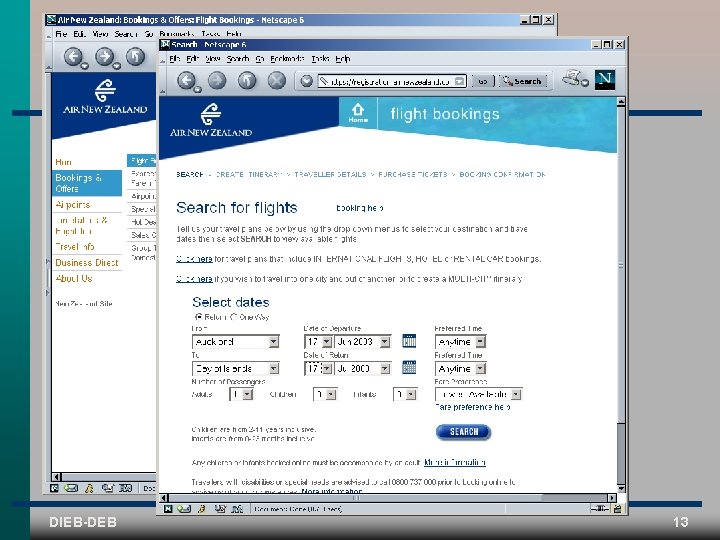Open Children passenger count dropdown
The height and width of the screenshot is (540, 720).
325,394
